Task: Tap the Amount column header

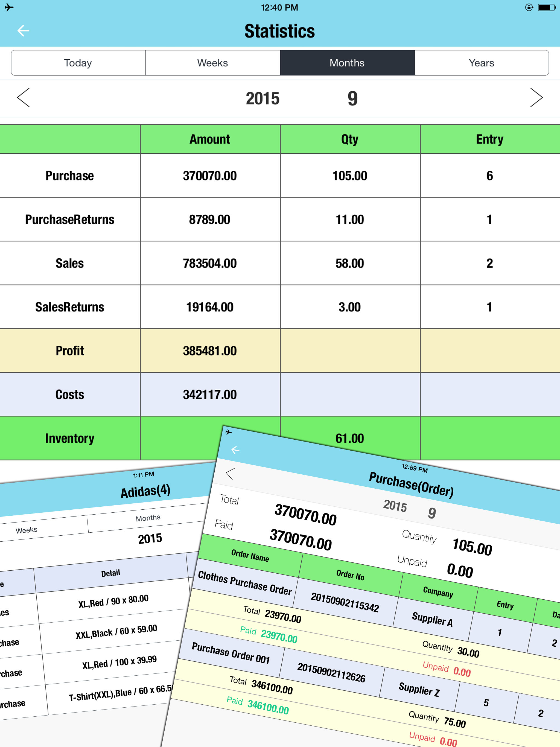Action: click(210, 139)
